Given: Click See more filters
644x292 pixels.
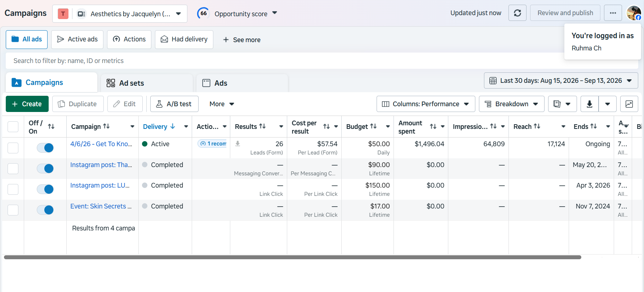Looking at the screenshot, I should click(241, 40).
